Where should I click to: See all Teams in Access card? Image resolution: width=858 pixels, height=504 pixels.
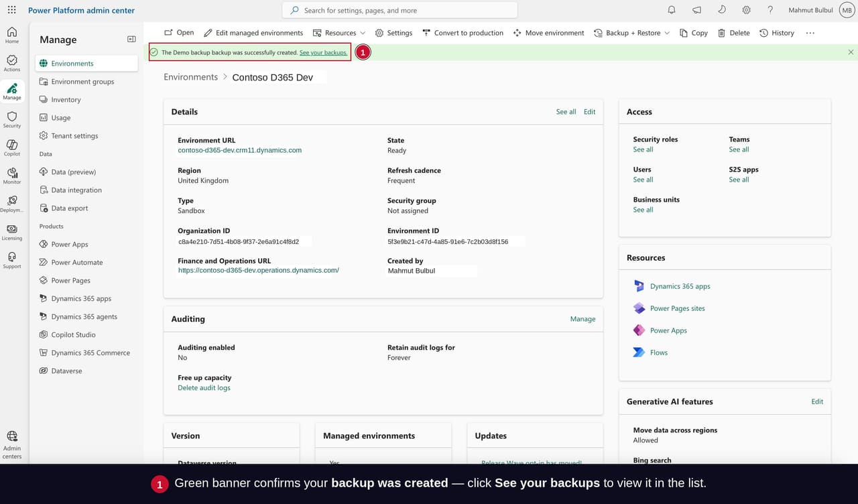point(739,149)
